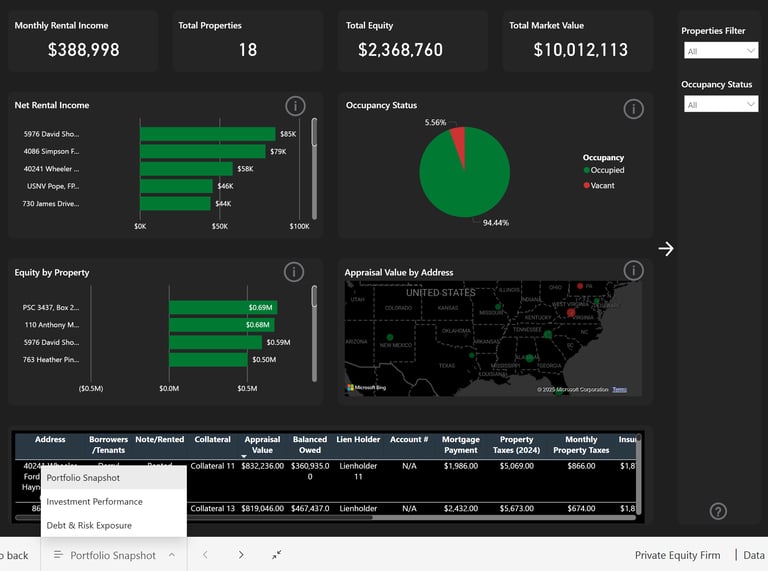Select Investment Performance page
This screenshot has width=768, height=571.
95,501
